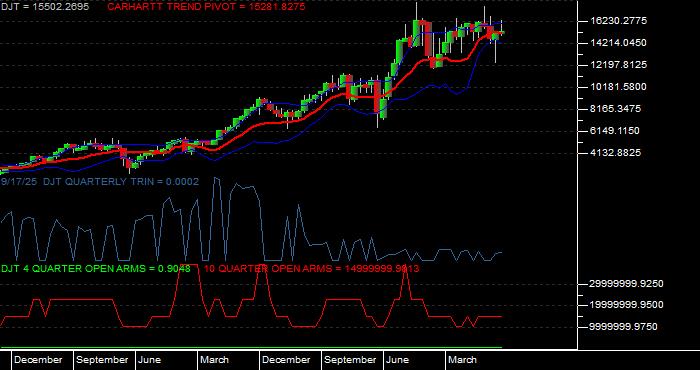Select the 8165.3475 price axis level
Screen dimensions: 700x370
614,109
